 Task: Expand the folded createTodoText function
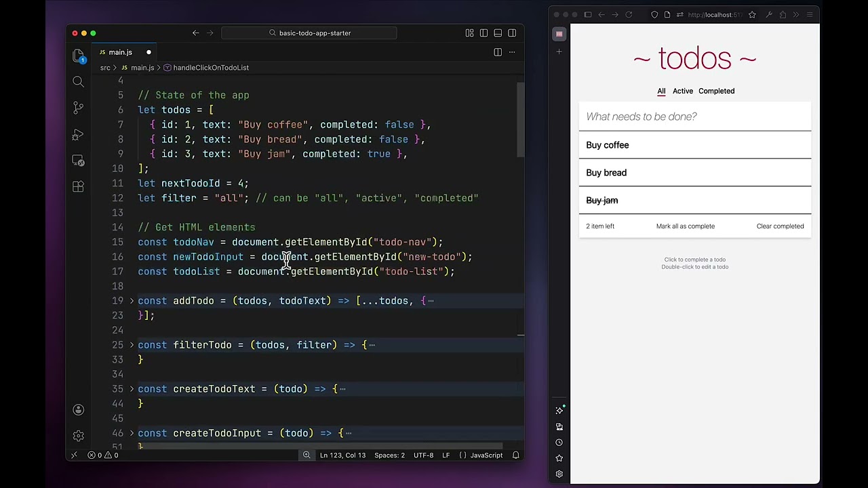pyautogui.click(x=132, y=389)
